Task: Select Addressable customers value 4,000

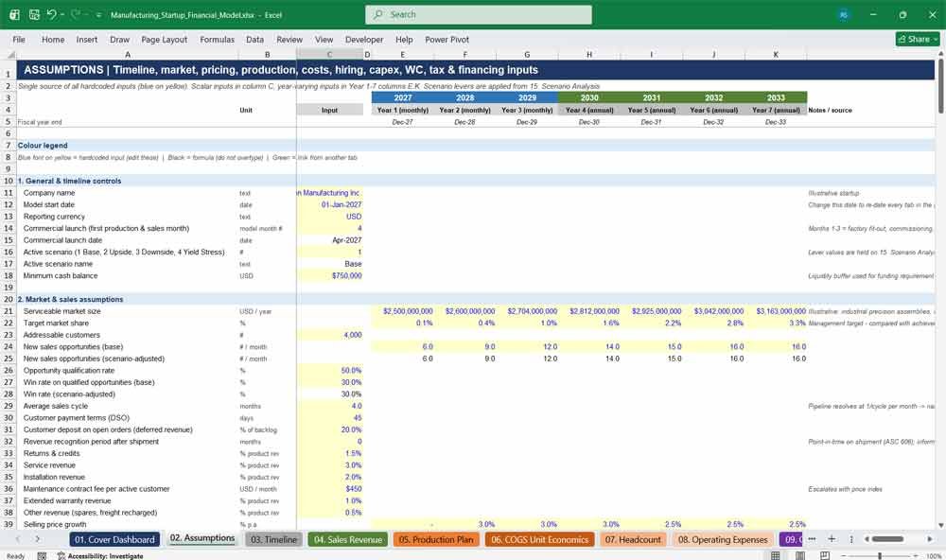Action: click(329, 335)
